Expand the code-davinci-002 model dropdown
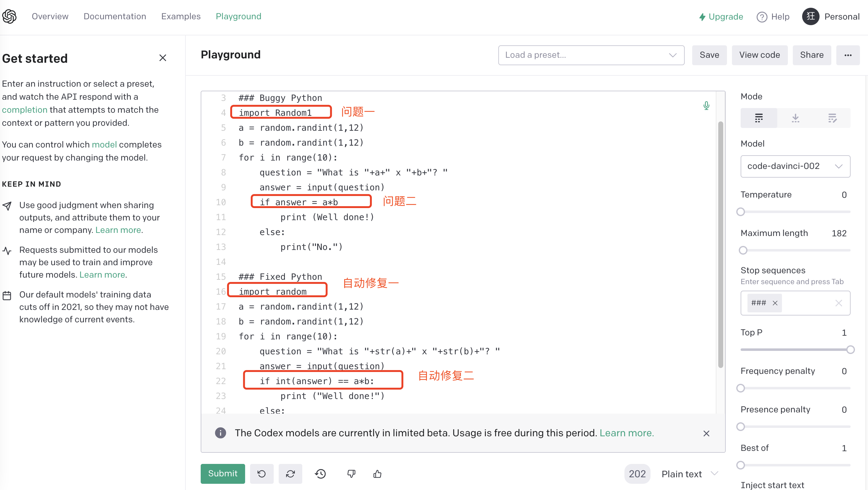The width and height of the screenshot is (868, 490). (795, 166)
